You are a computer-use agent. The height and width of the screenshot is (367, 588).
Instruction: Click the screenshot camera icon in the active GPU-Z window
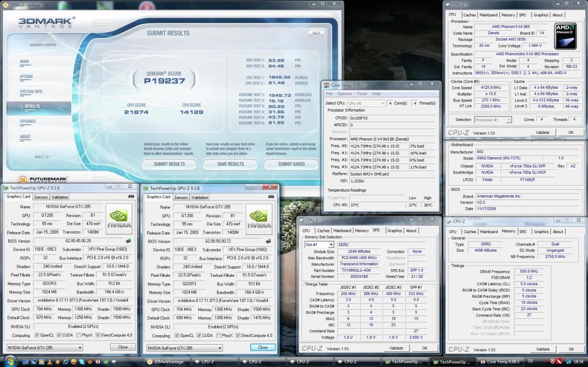[271, 196]
